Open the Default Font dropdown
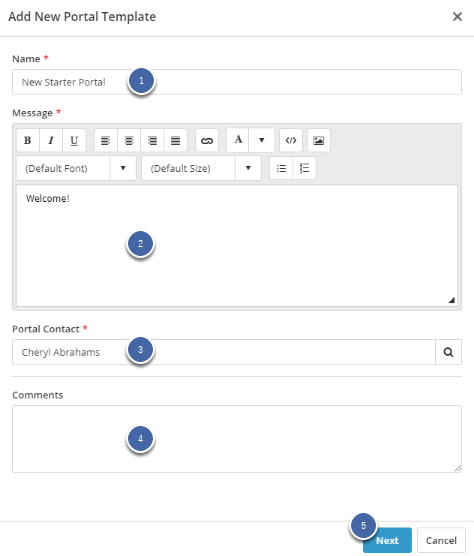The image size is (474, 556). [76, 168]
